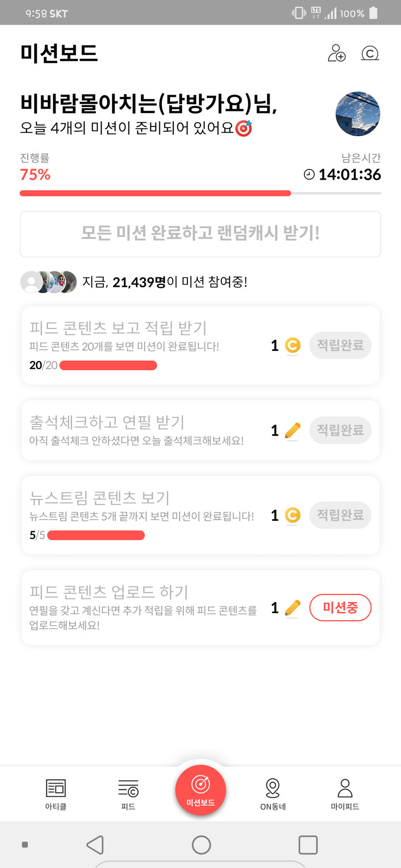The height and width of the screenshot is (868, 401).
Task: Open the 피드 콘텐츠 업로드 하기 mission card
Action: coord(145,607)
